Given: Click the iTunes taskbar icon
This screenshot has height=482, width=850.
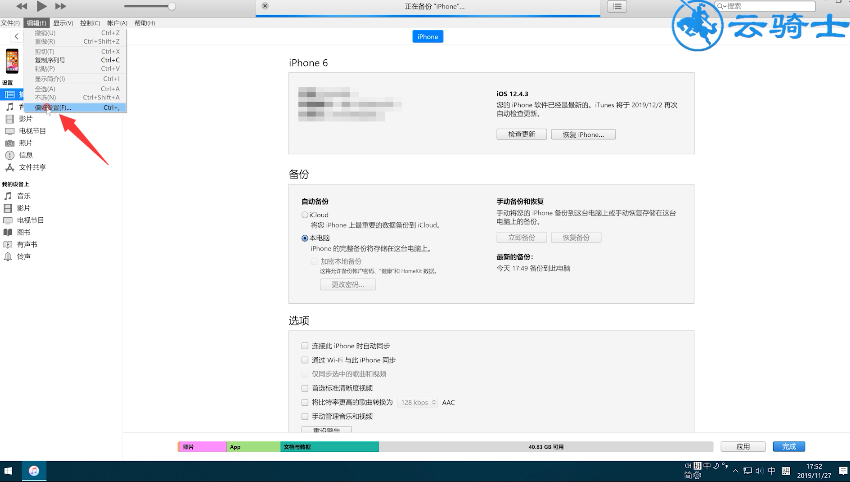Looking at the screenshot, I should coord(34,471).
